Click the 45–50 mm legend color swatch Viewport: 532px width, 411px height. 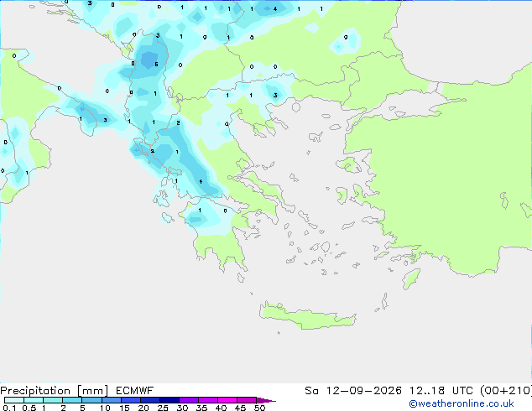pos(247,400)
